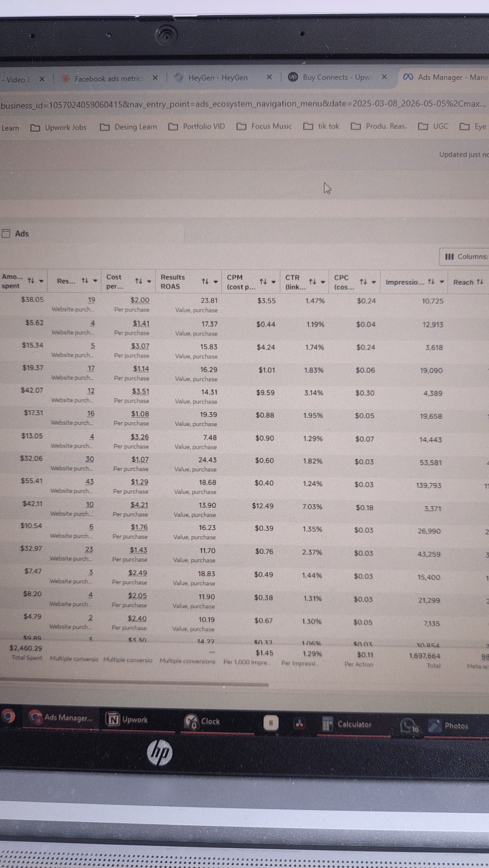This screenshot has height=868, width=489.
Task: Click the $2.00 cost per purchase value
Action: (x=140, y=300)
